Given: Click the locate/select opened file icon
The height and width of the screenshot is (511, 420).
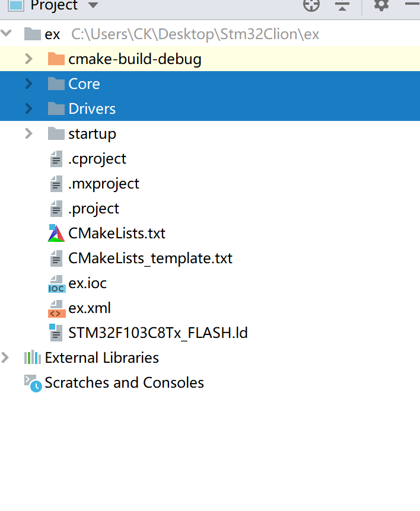Looking at the screenshot, I should (x=311, y=5).
